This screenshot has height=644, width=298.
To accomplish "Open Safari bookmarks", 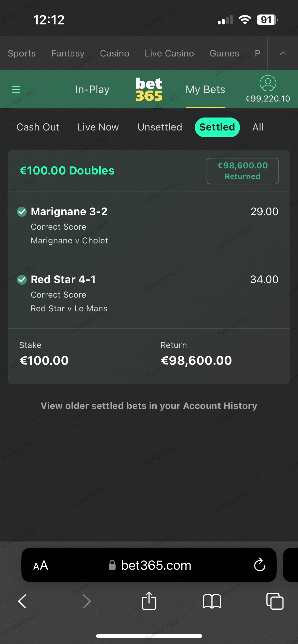I will coord(212,601).
